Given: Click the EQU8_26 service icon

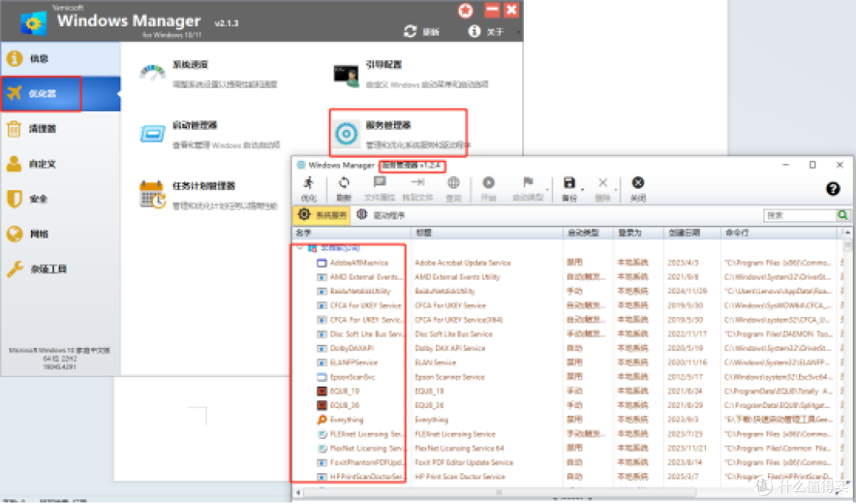Looking at the screenshot, I should (322, 405).
